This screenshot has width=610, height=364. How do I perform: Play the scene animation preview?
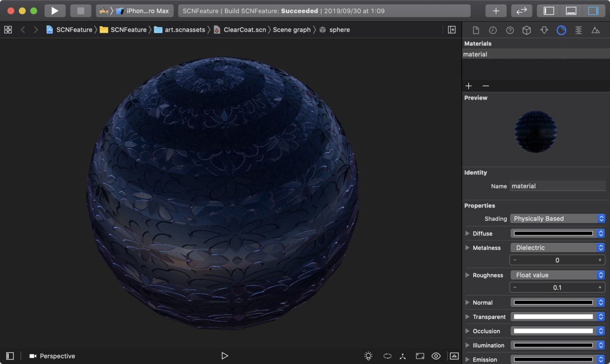pos(225,356)
